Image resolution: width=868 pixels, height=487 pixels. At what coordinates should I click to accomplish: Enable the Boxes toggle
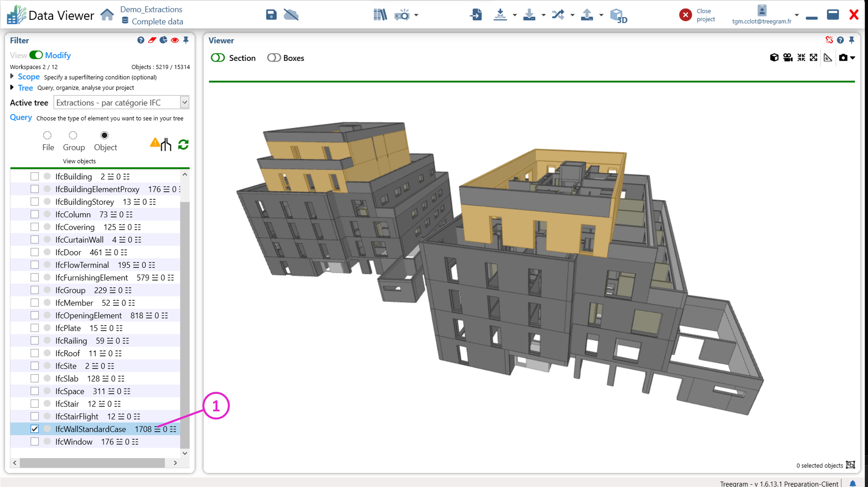point(274,58)
